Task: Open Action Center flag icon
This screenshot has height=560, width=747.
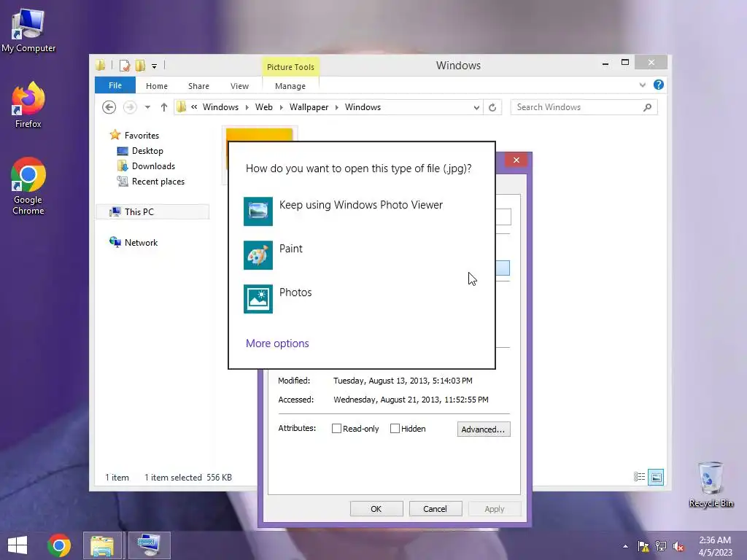Action: pos(643,546)
